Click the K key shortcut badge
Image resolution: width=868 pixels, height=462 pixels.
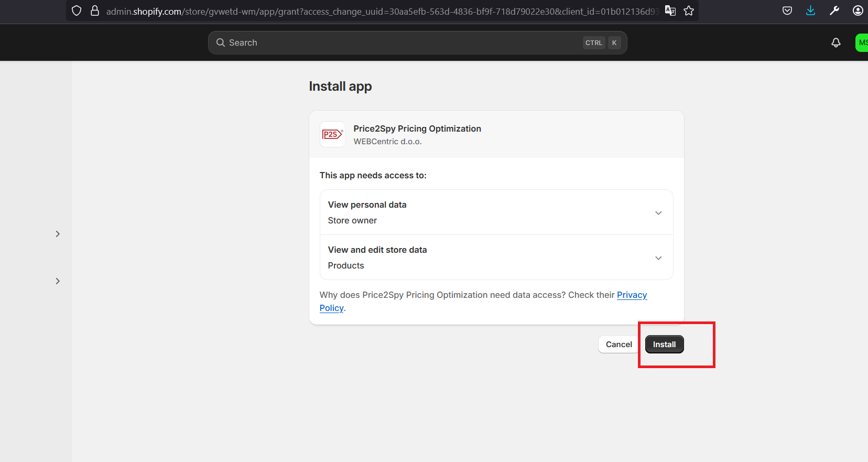click(614, 43)
